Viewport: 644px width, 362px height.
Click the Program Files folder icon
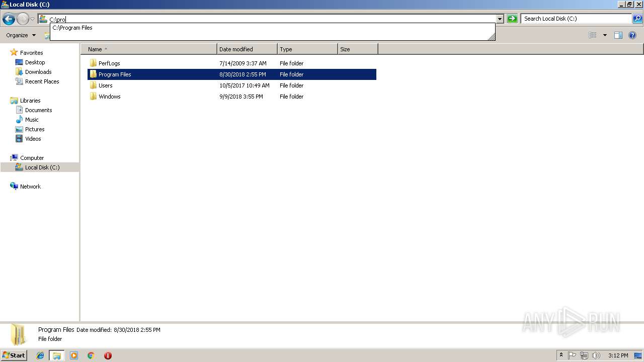tap(93, 74)
